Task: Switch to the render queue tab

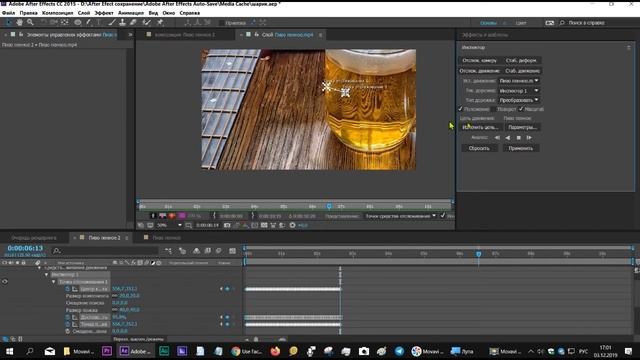Action: click(x=34, y=238)
